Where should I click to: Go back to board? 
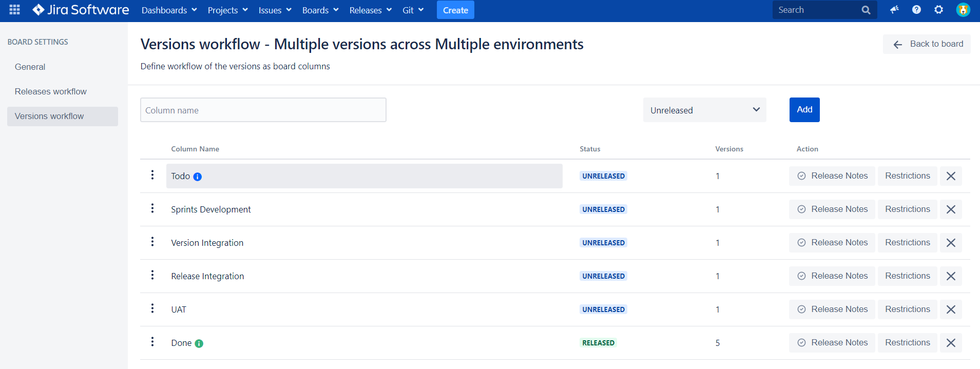click(927, 44)
